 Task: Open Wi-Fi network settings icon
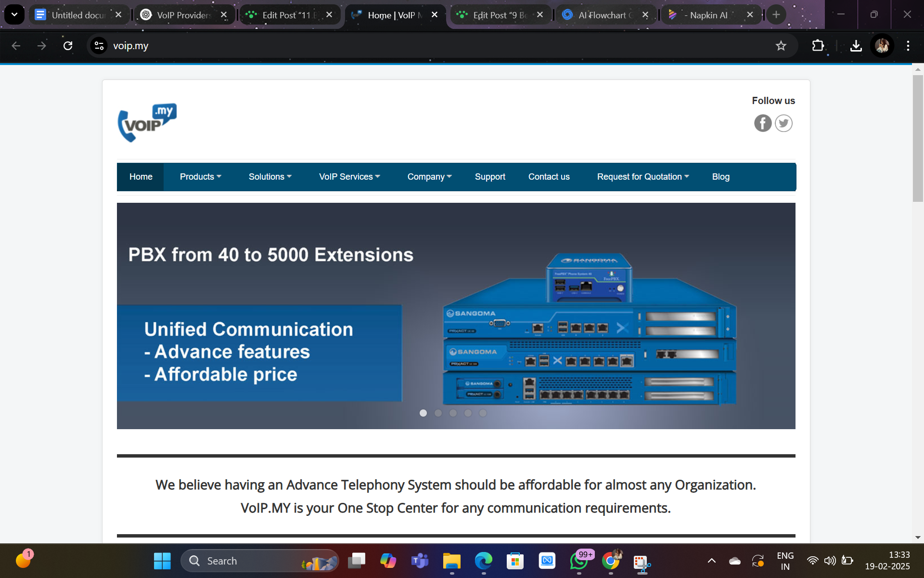coord(812,561)
